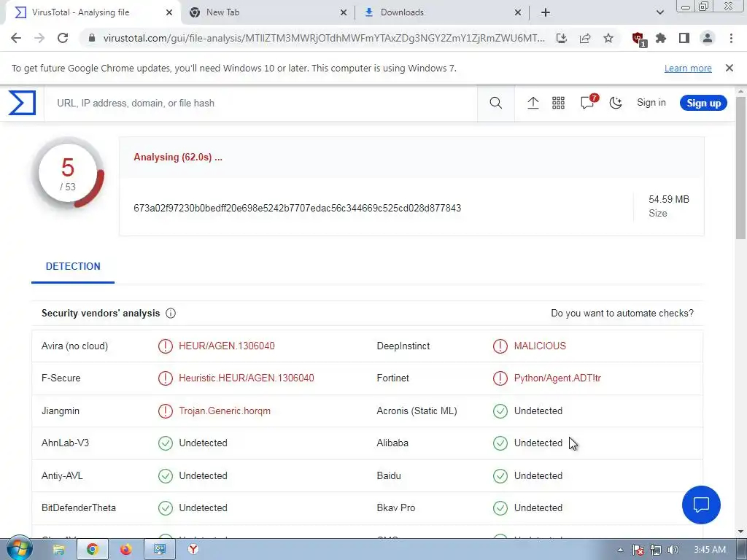Click the MALICIOUS result for DeepInstinct
Screen dimensions: 747x560
coord(540,346)
